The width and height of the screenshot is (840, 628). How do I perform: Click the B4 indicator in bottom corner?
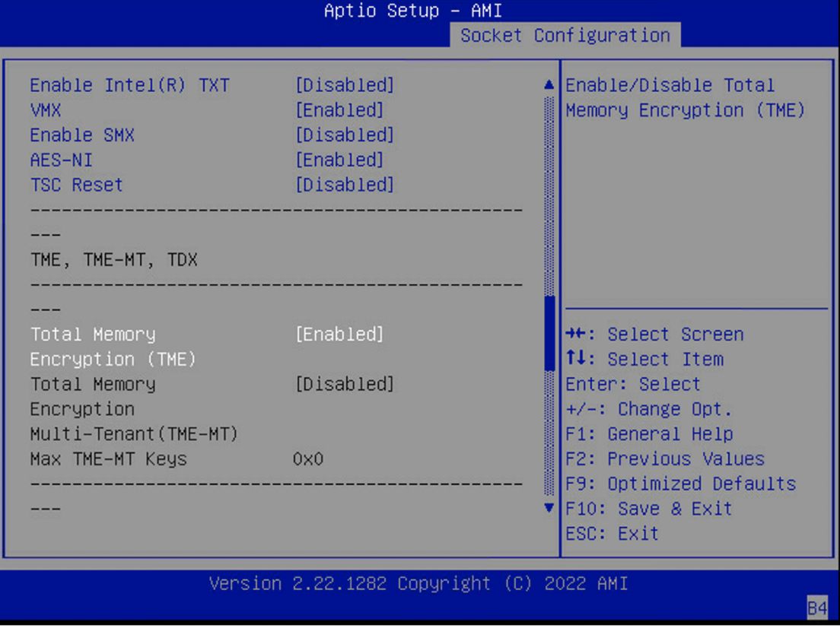pyautogui.click(x=816, y=607)
